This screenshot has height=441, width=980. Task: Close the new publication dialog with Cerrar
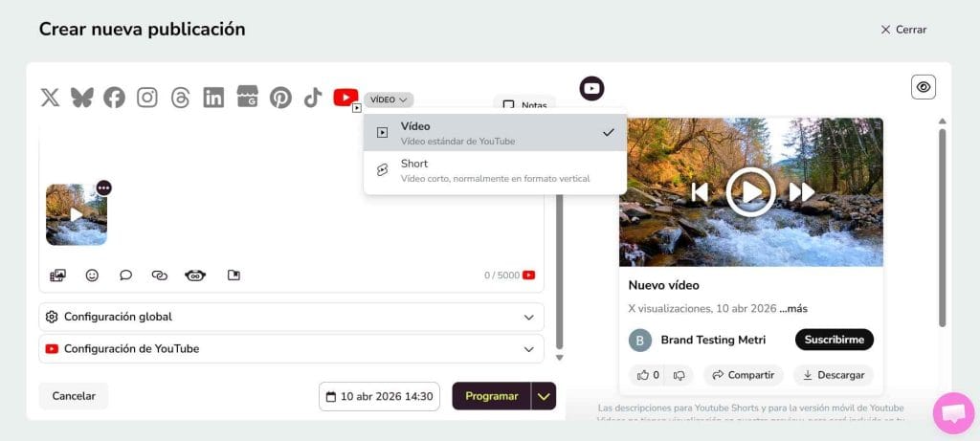tap(903, 30)
